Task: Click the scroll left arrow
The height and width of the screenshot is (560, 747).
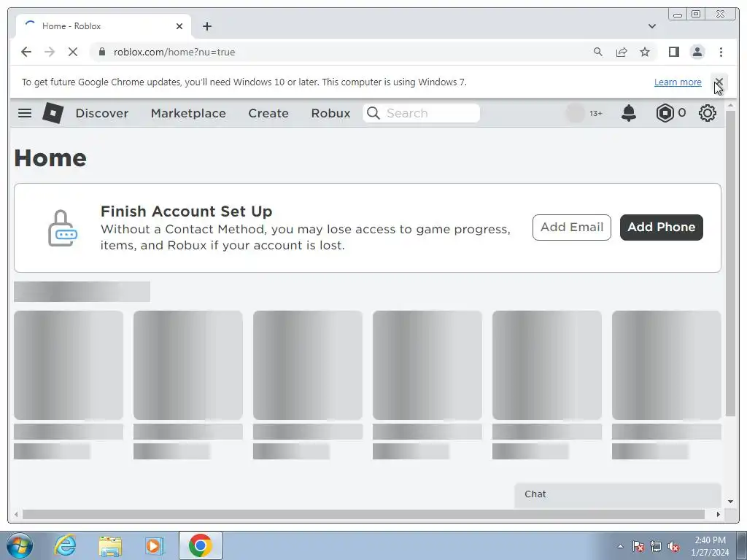Action: [16, 514]
